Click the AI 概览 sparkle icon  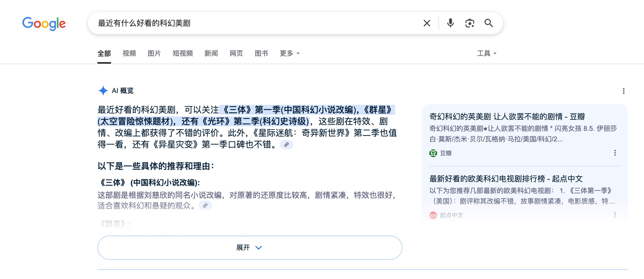[x=103, y=91]
